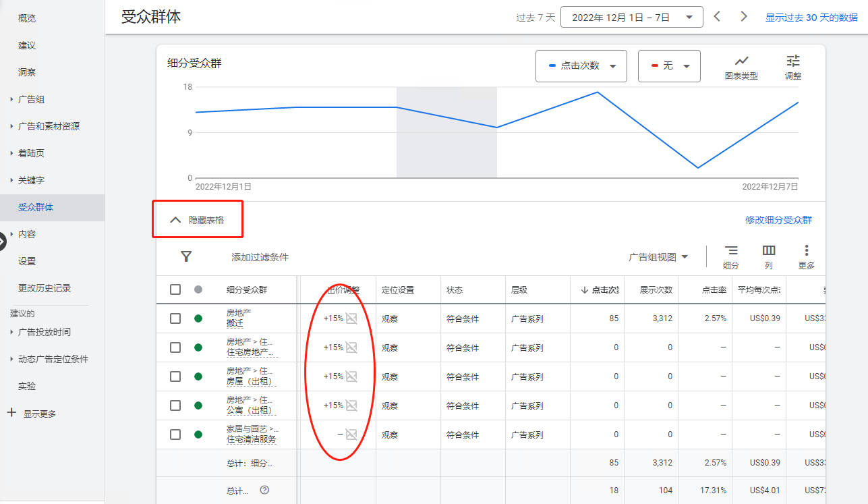Tick checkbox for 房地产 搬迁 row

click(x=175, y=318)
